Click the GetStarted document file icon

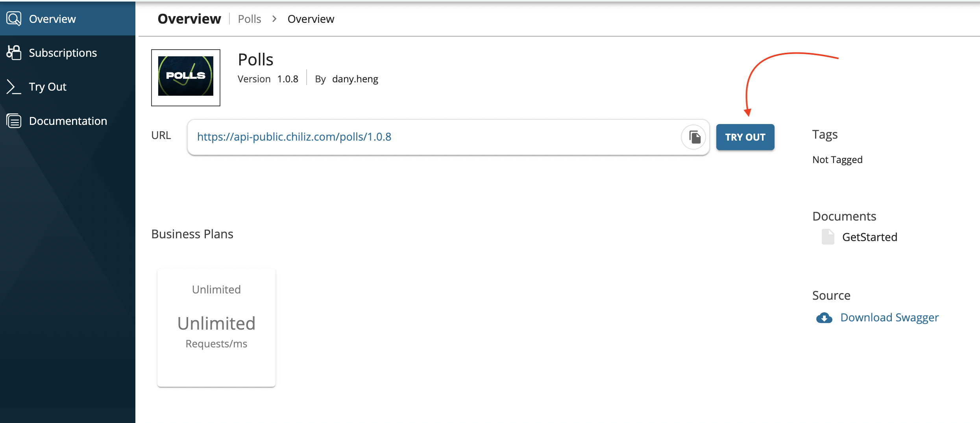pos(828,237)
